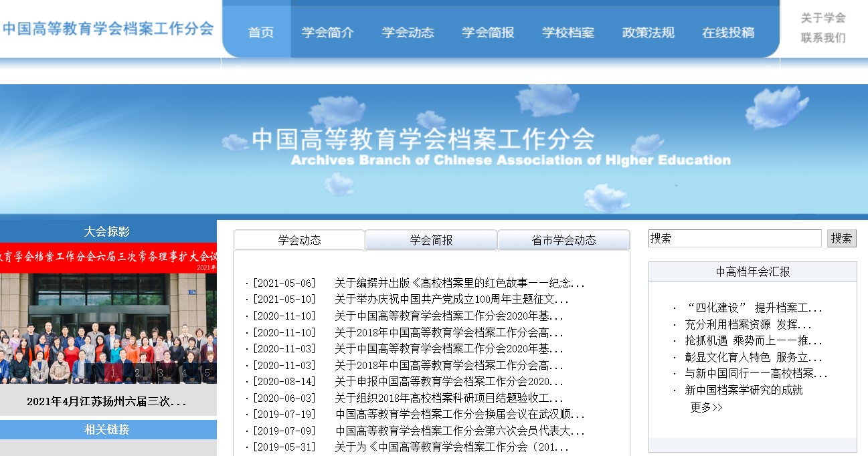The height and width of the screenshot is (456, 868).
Task: Open 学会动态 in the blue navigation bar
Action: click(408, 32)
